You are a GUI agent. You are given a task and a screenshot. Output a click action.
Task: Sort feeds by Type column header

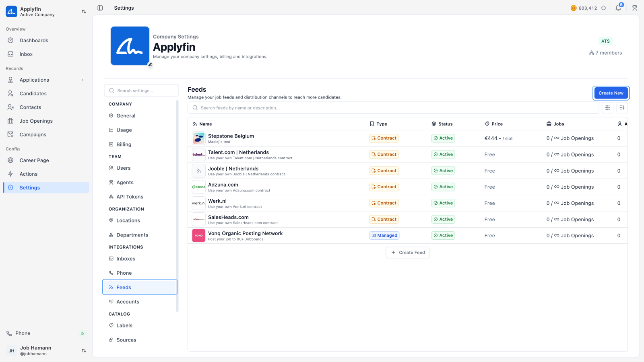click(378, 124)
